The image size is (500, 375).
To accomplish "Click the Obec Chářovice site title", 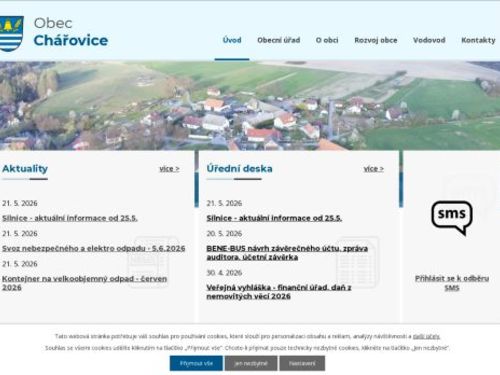I will (x=71, y=32).
